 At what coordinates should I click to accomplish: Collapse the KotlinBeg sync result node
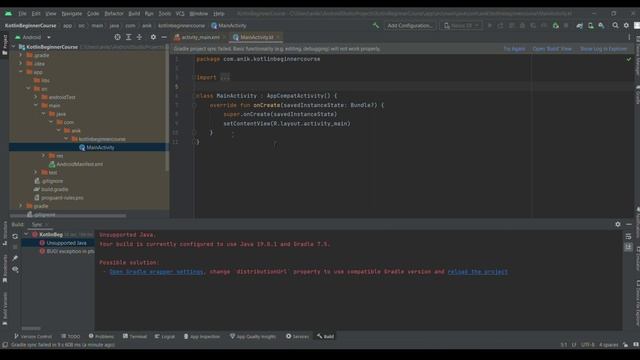(x=27, y=235)
